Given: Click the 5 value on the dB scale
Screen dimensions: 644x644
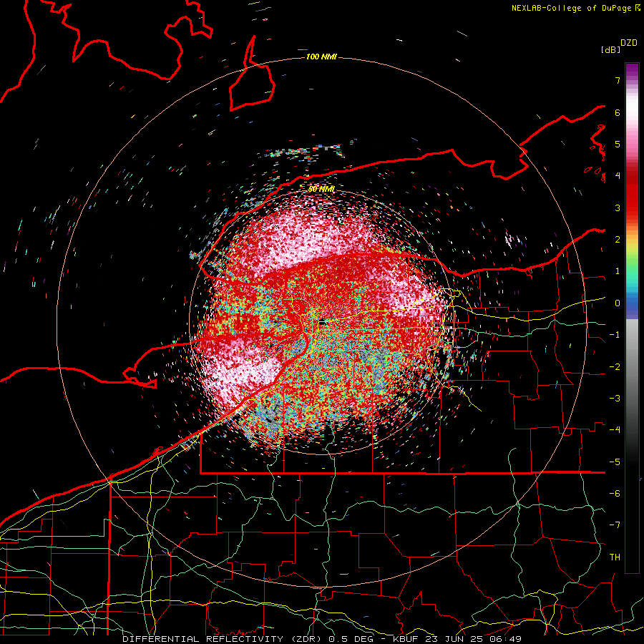Looking at the screenshot, I should tap(618, 144).
